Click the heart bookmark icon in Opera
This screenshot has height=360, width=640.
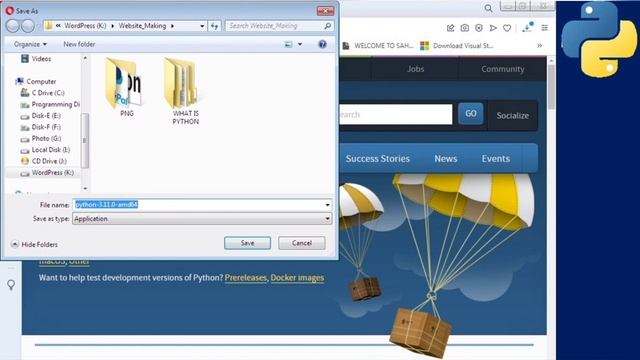507,28
